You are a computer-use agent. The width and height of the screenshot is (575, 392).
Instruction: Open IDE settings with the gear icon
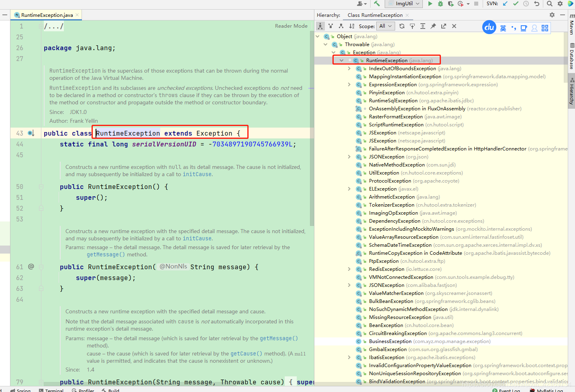560,4
